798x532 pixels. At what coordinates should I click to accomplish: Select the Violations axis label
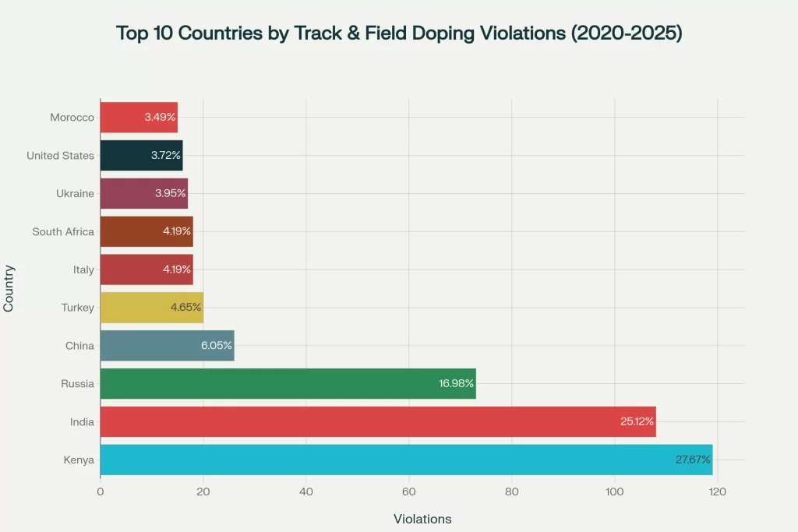tap(422, 519)
